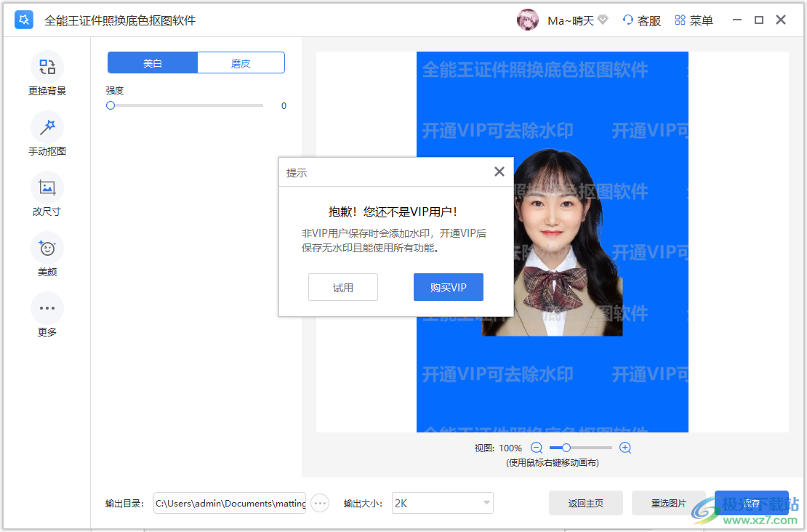Open the 菜单 menu
Viewport: 807px width, 532px height.
[x=694, y=20]
